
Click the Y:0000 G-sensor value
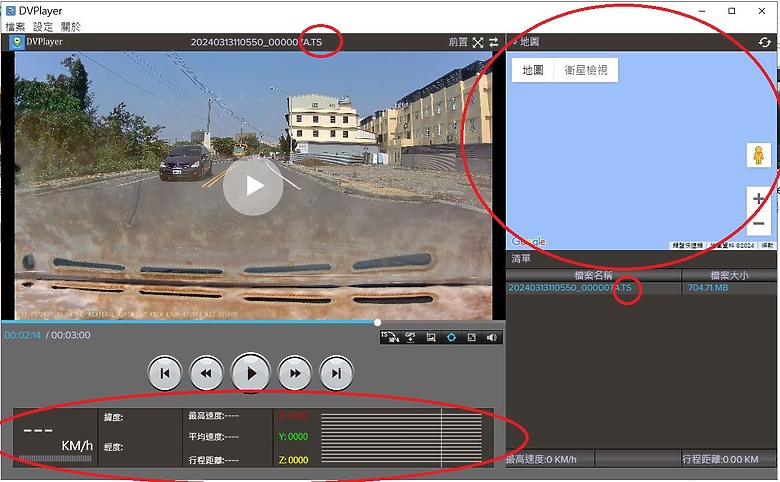(293, 437)
